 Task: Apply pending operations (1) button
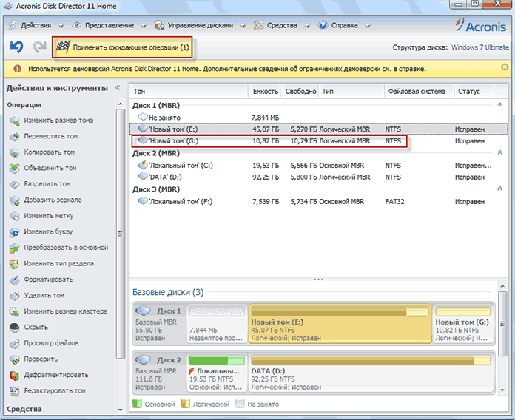(122, 47)
